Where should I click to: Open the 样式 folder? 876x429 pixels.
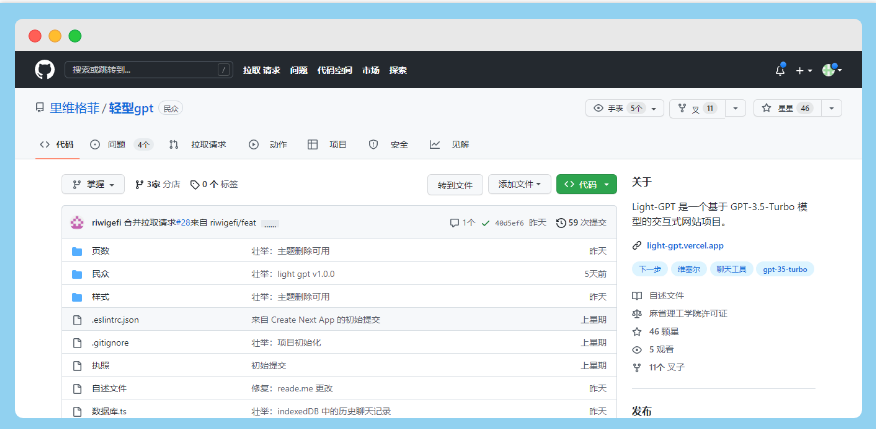pos(101,297)
